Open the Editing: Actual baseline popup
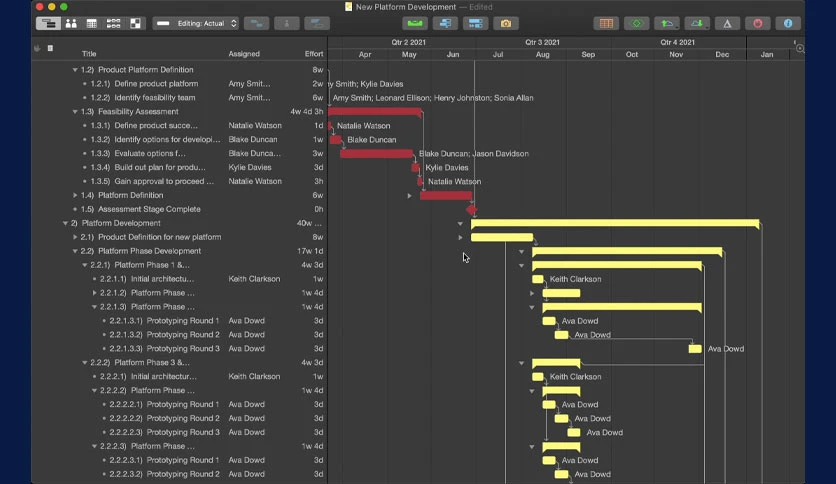 pos(196,23)
